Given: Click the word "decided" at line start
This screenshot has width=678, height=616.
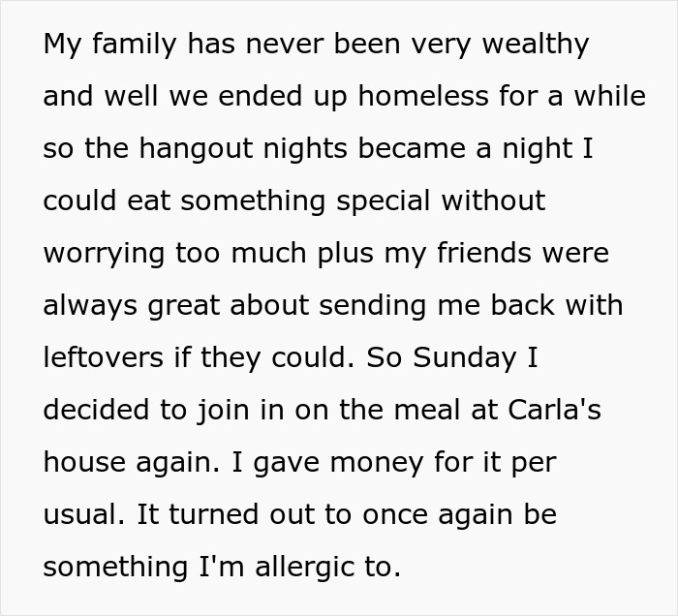Looking at the screenshot, I should (x=96, y=410).
